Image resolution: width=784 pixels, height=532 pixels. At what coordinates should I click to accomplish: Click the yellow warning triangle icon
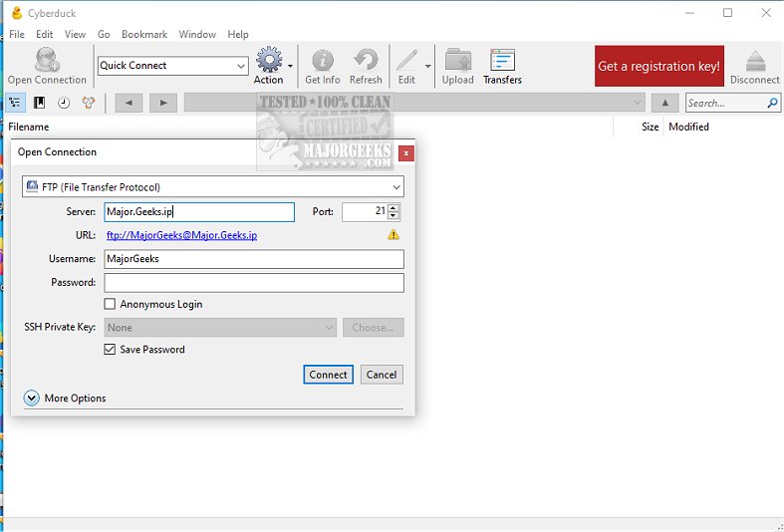tap(393, 234)
